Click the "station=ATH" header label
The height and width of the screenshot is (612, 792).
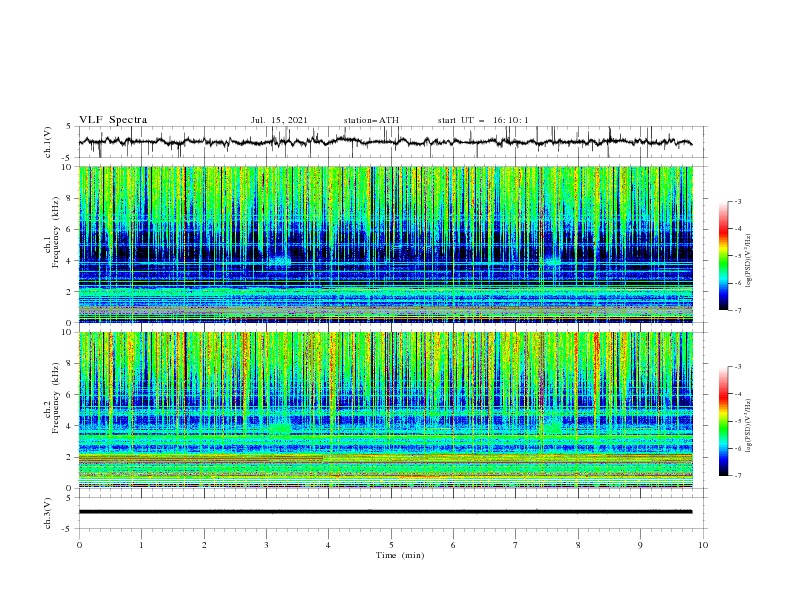[x=371, y=120]
